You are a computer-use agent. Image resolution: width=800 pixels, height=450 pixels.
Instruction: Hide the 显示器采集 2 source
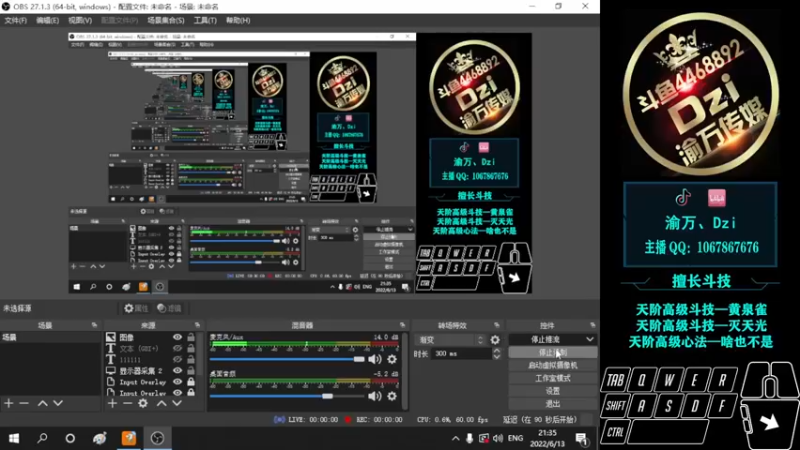click(x=177, y=371)
